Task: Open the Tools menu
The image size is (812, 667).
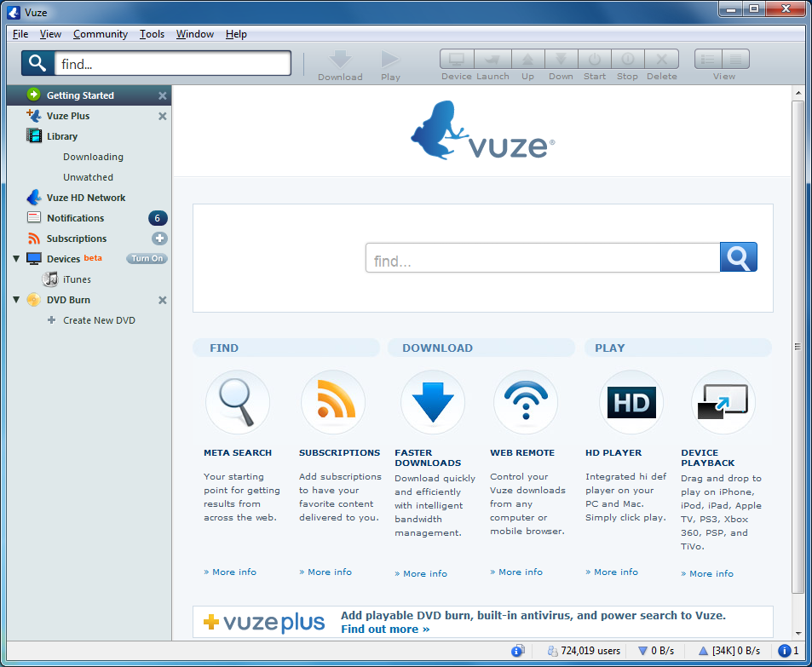Action: [152, 34]
